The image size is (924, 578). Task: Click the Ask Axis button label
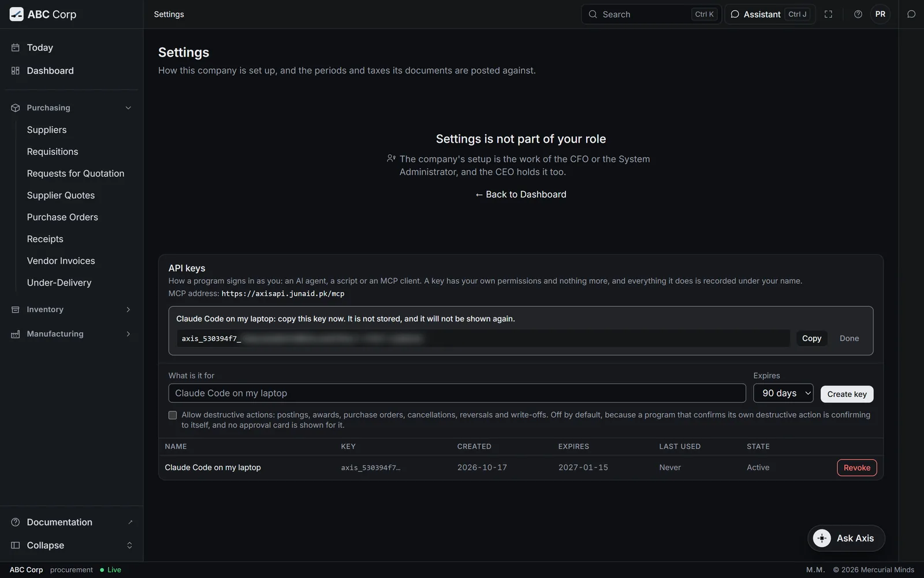(x=855, y=538)
